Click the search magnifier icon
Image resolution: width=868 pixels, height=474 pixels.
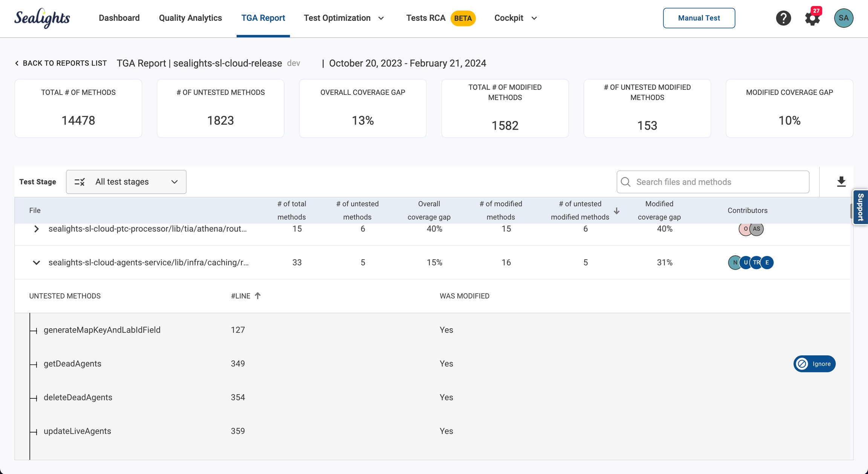(x=626, y=182)
